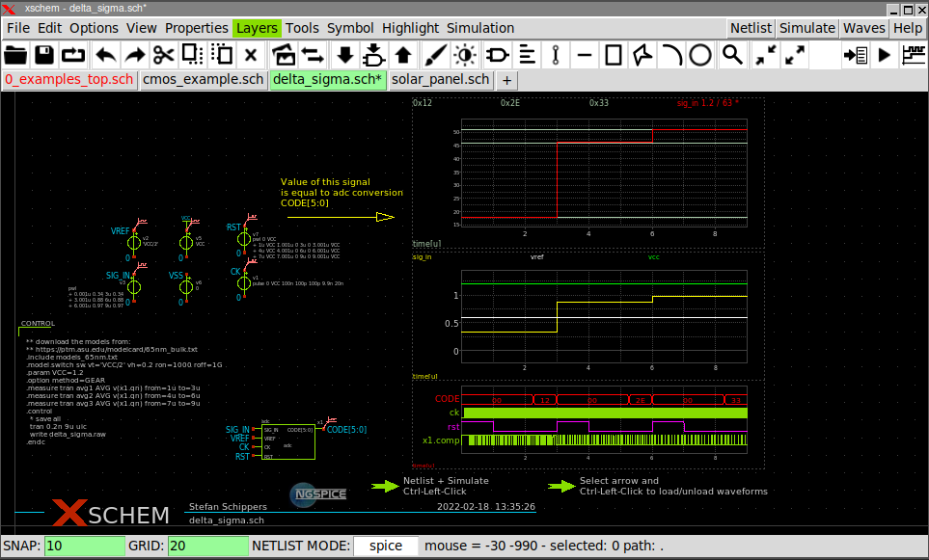The image size is (929, 560).
Task: Click the Waves button
Action: point(863,28)
